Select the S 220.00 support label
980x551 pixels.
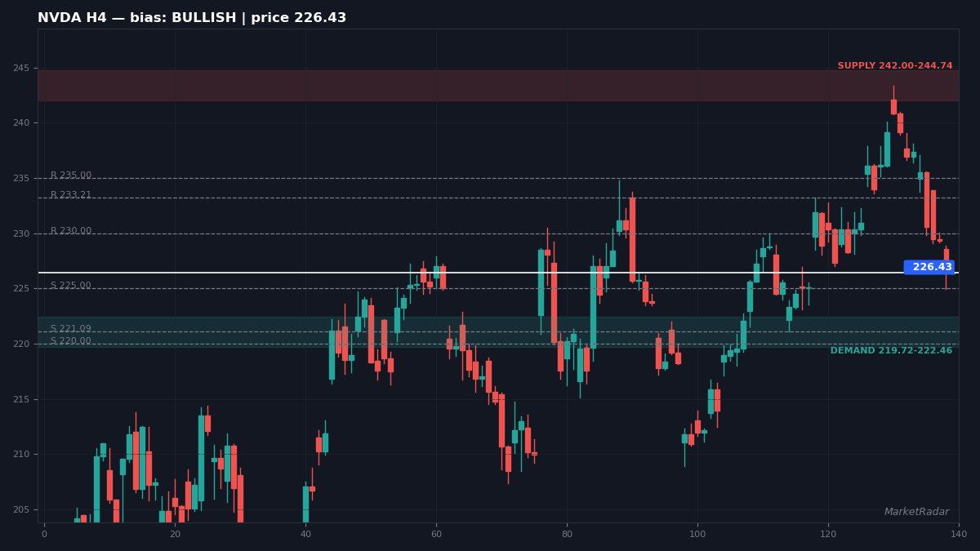(x=71, y=341)
